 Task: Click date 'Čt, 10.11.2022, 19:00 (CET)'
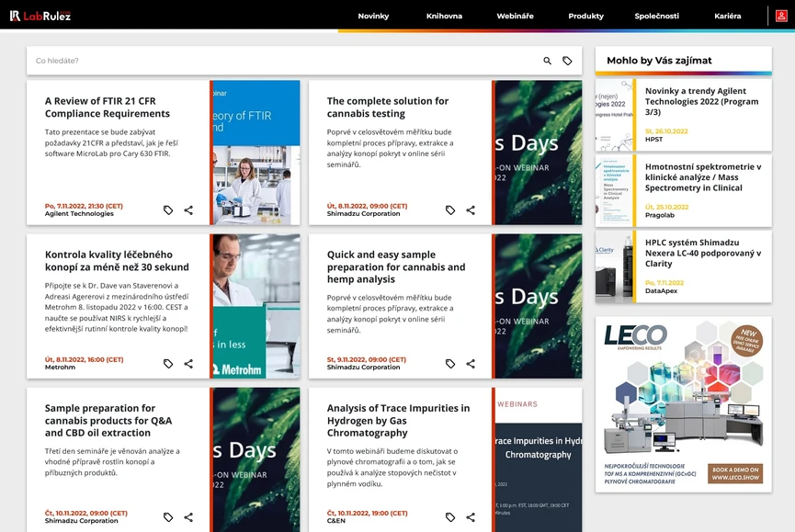[367, 514]
